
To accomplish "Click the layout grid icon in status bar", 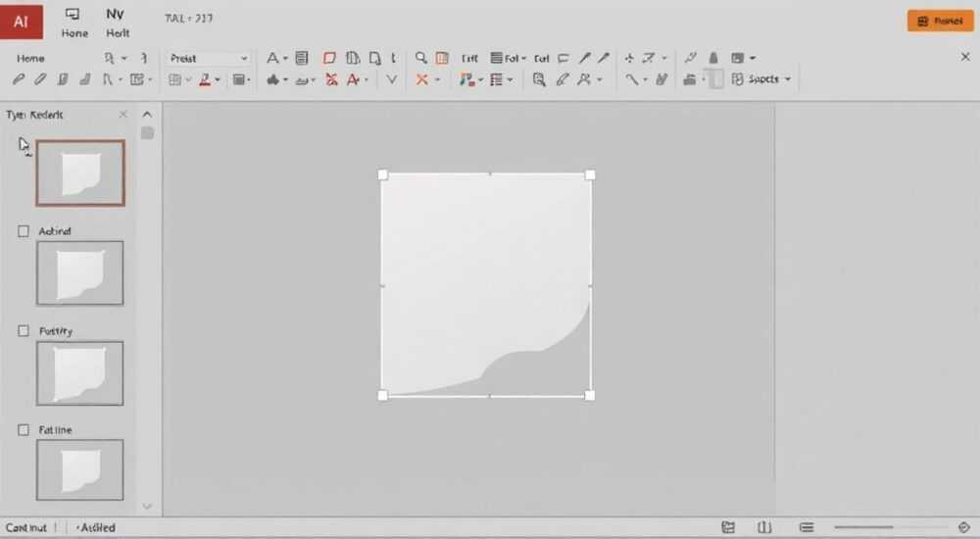I will tap(728, 527).
